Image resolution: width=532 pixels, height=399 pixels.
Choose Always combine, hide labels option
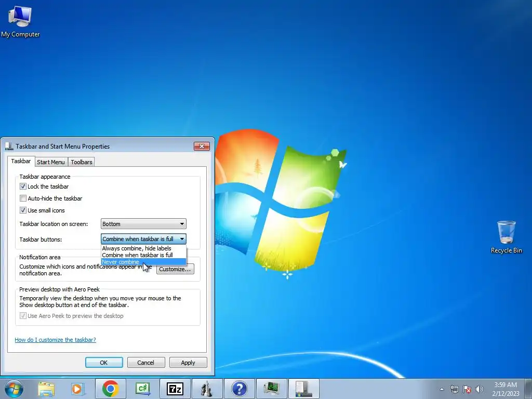[x=143, y=248]
